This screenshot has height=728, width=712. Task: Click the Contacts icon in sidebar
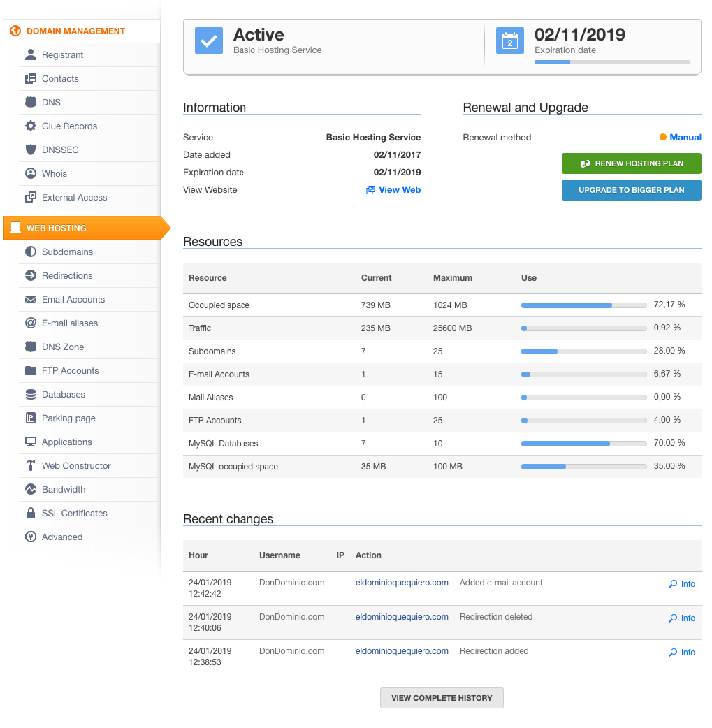point(31,78)
